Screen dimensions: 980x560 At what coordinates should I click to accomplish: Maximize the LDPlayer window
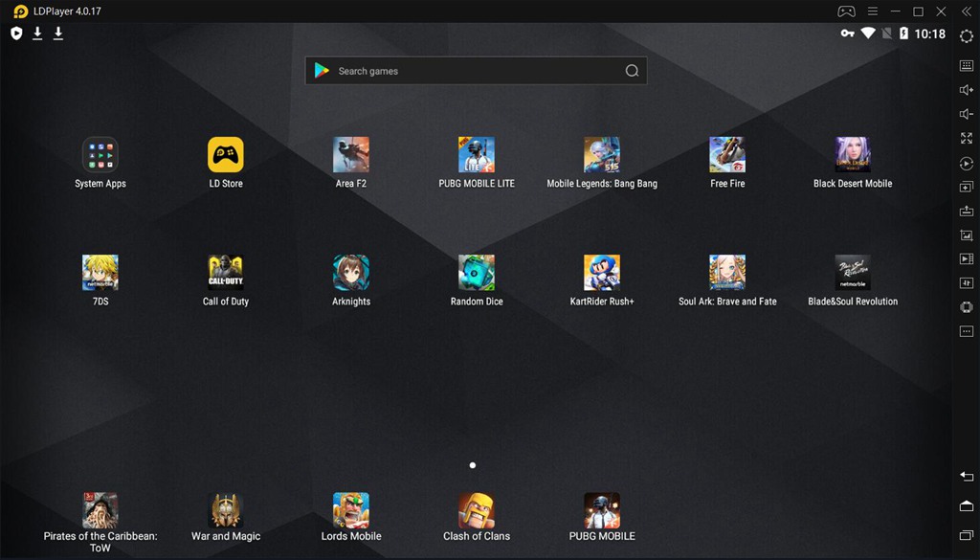(x=918, y=11)
